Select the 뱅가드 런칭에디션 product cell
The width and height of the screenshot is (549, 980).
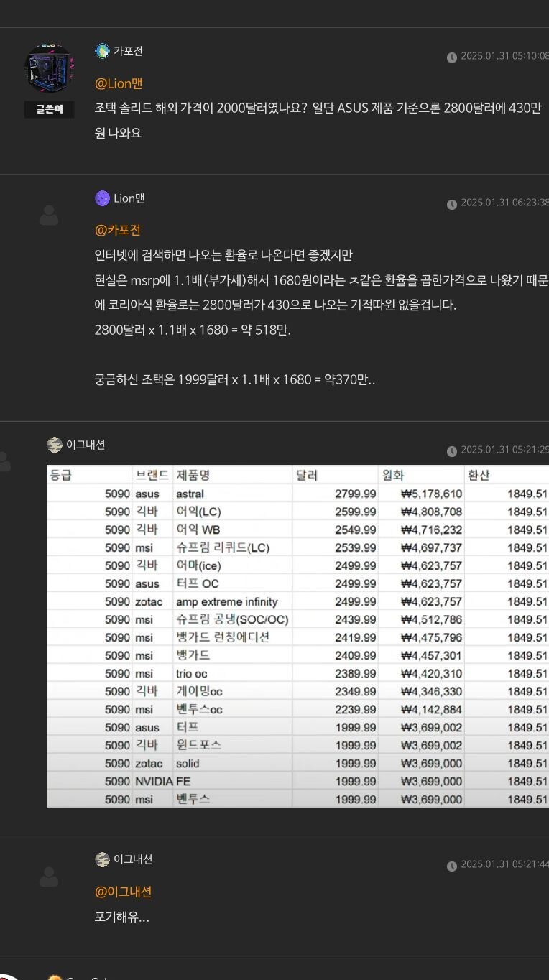[233, 637]
